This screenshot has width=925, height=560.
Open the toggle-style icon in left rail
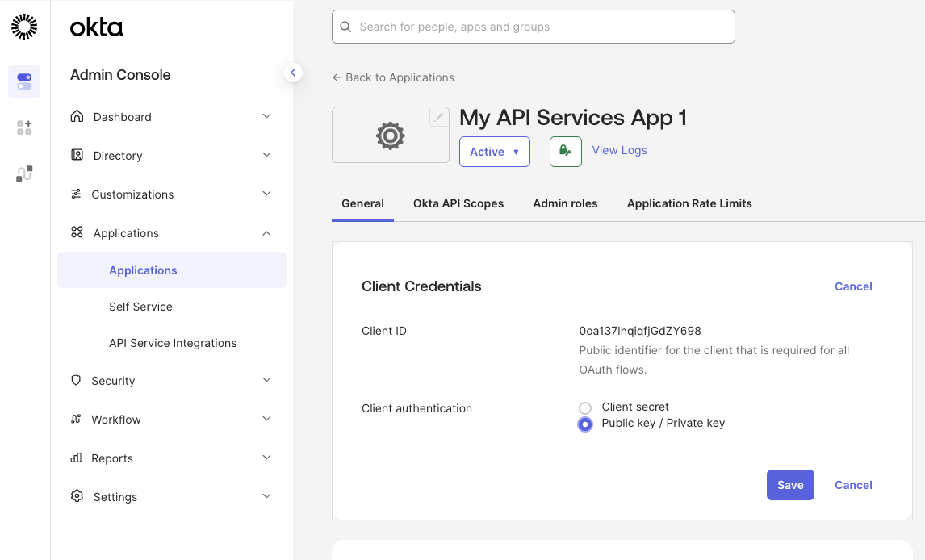(x=24, y=81)
